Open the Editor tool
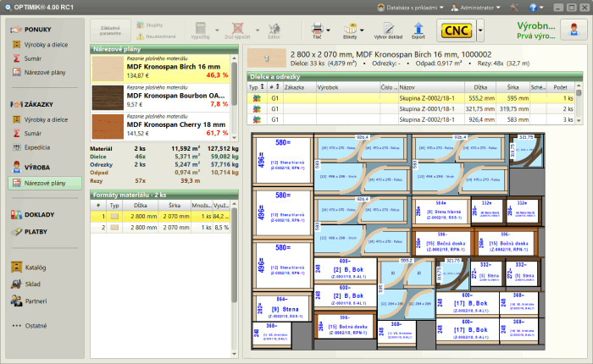Image resolution: width=593 pixels, height=364 pixels. click(274, 30)
